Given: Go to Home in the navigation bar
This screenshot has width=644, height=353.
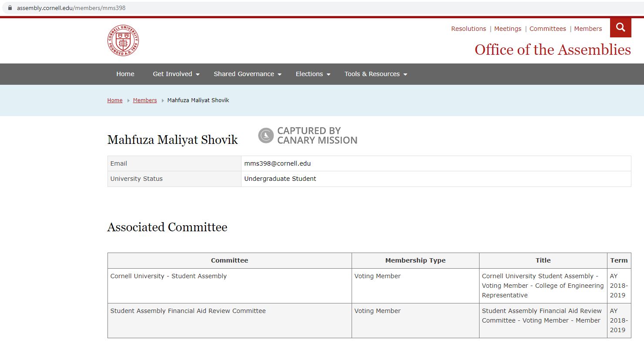Looking at the screenshot, I should tap(125, 74).
